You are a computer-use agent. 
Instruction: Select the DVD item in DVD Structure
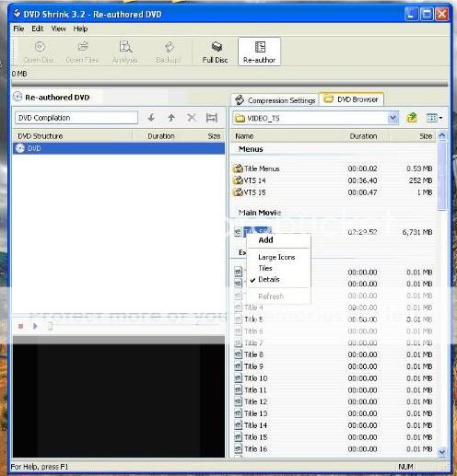coord(119,148)
